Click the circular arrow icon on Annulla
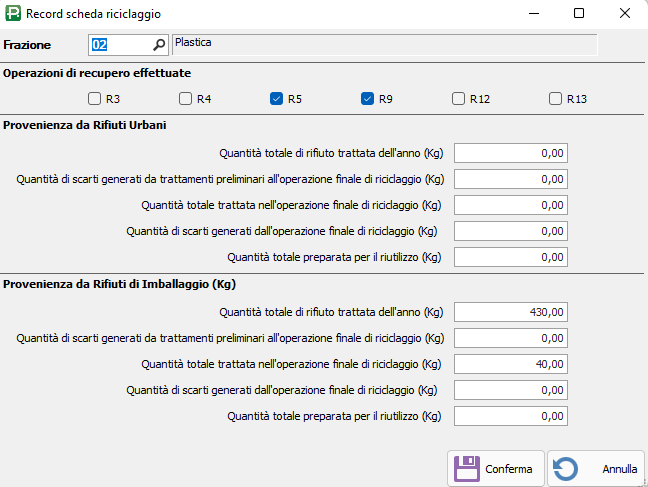Image resolution: width=648 pixels, height=487 pixels. 565,468
